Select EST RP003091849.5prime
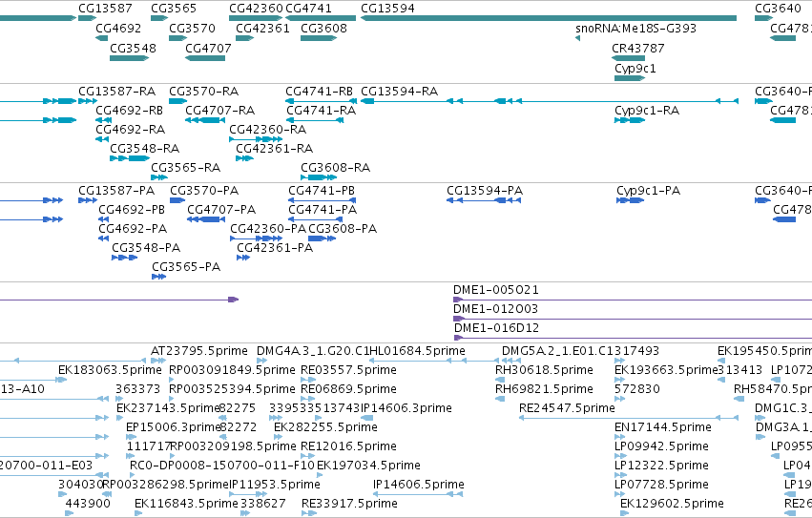This screenshot has height=518, width=812. click(x=232, y=370)
